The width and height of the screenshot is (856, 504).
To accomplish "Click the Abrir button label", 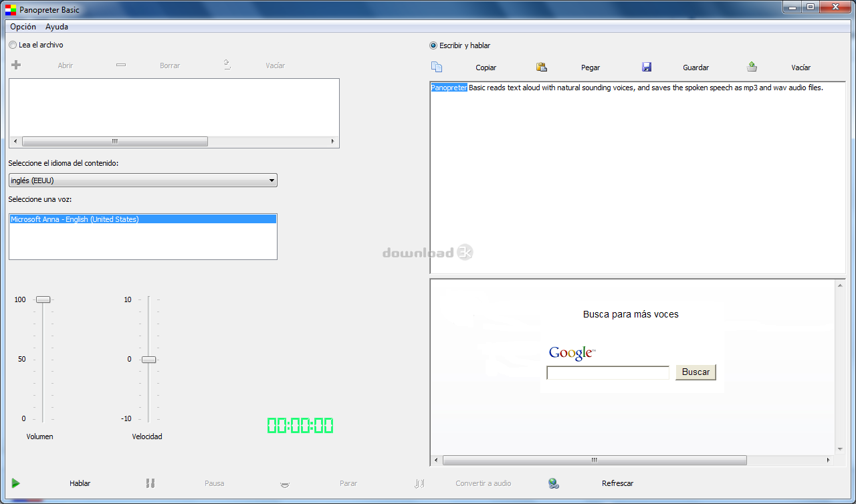I will 66,66.
